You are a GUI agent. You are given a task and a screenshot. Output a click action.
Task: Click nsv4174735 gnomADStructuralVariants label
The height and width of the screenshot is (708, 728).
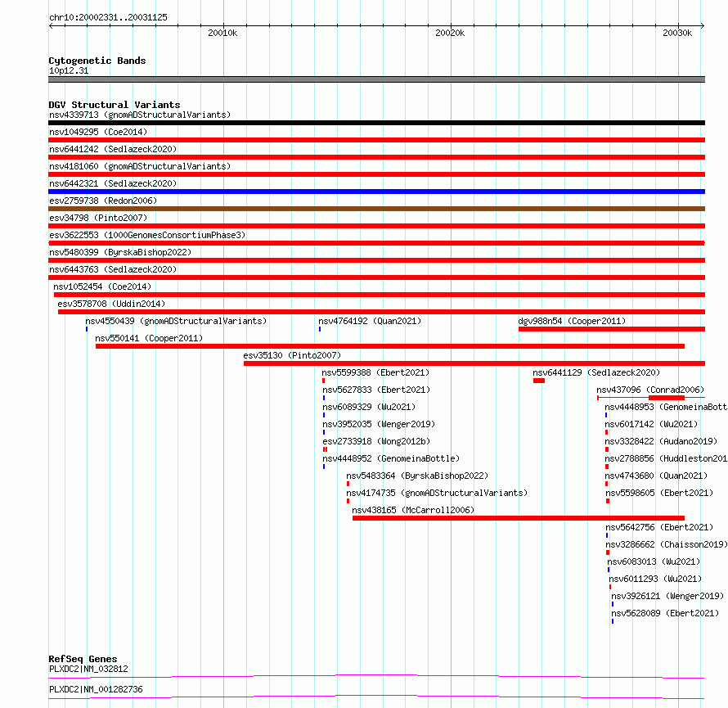tap(437, 493)
